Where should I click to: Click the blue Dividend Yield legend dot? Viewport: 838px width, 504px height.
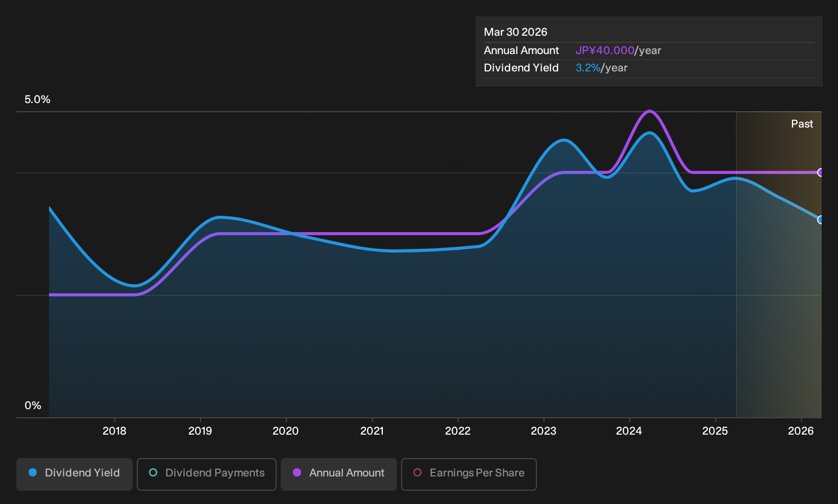[33, 472]
